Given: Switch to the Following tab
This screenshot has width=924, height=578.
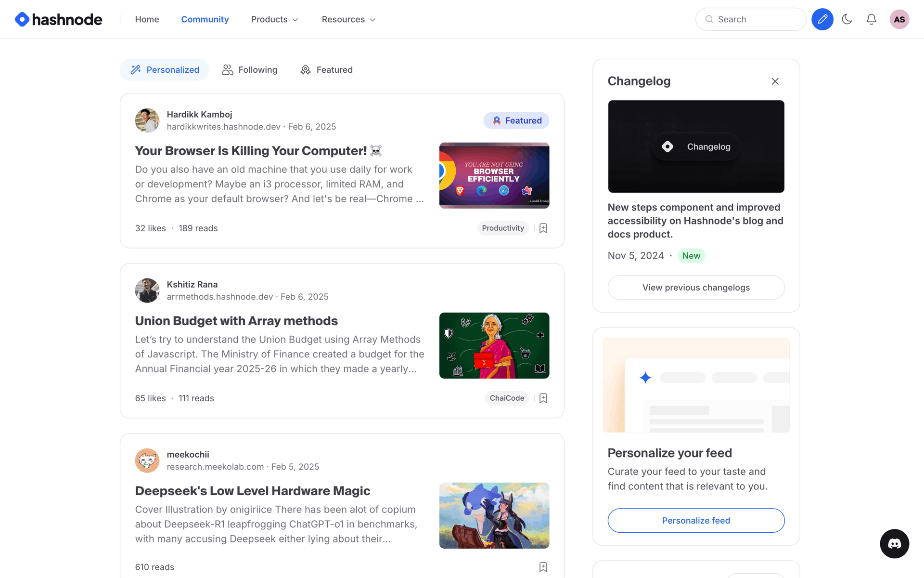Looking at the screenshot, I should (x=249, y=70).
